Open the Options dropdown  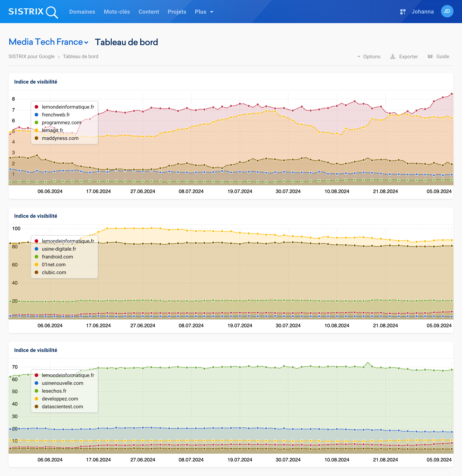click(x=369, y=57)
